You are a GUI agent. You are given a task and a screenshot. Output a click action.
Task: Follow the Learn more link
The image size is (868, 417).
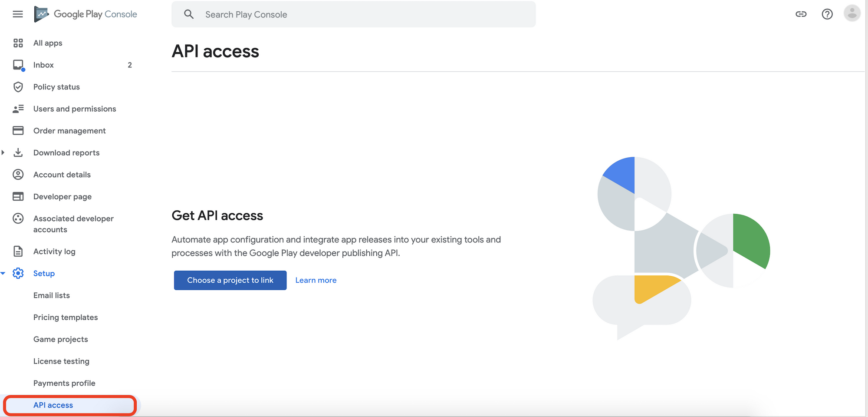click(x=316, y=280)
